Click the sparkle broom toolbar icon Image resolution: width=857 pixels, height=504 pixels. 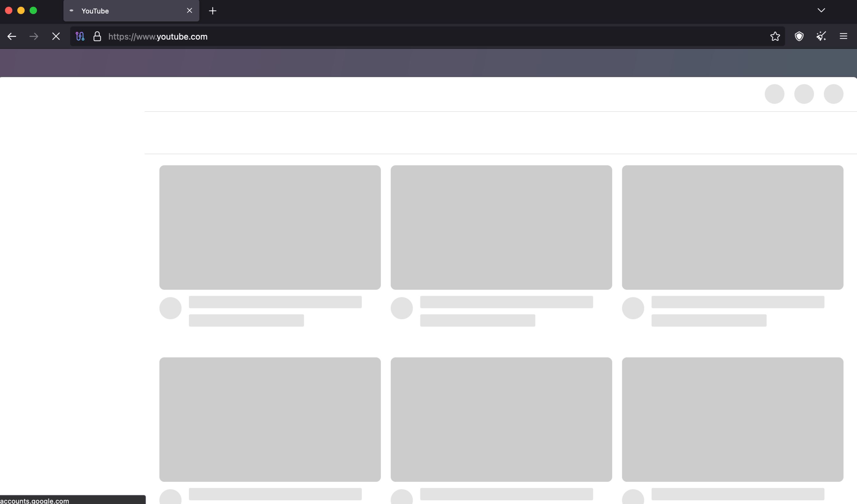click(x=821, y=36)
